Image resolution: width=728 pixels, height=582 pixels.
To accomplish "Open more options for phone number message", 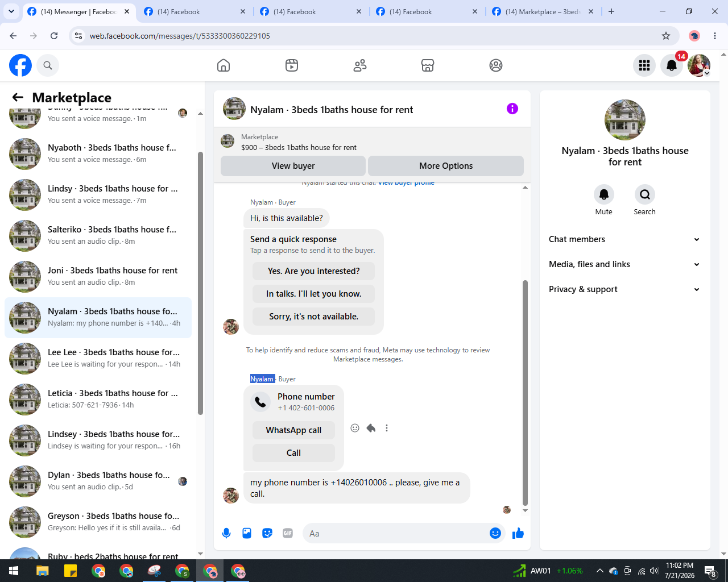I will (x=387, y=428).
